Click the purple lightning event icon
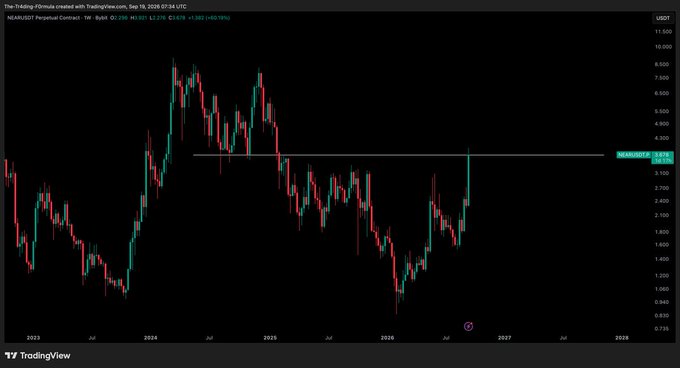Viewport: 680px width, 368px height. (468, 326)
